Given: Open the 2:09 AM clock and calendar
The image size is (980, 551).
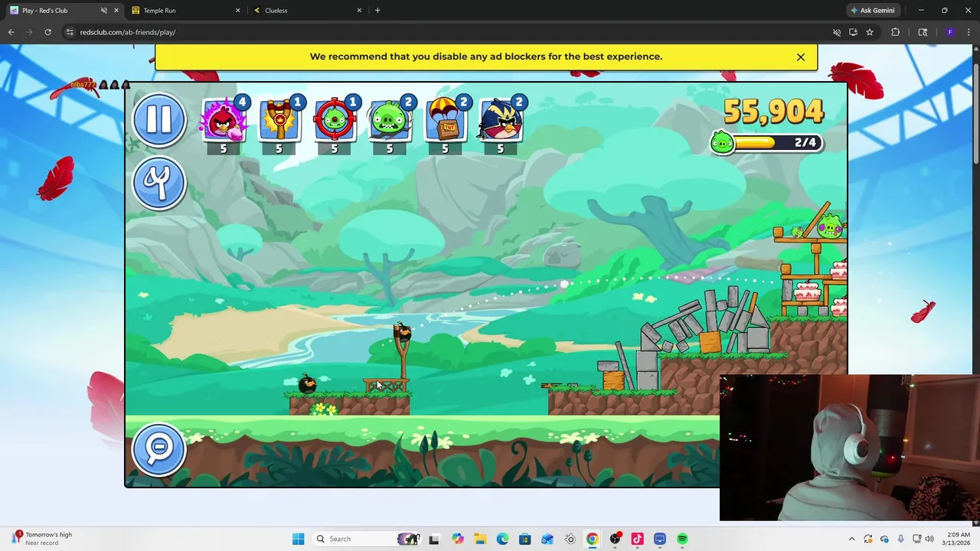Looking at the screenshot, I should tap(955, 539).
